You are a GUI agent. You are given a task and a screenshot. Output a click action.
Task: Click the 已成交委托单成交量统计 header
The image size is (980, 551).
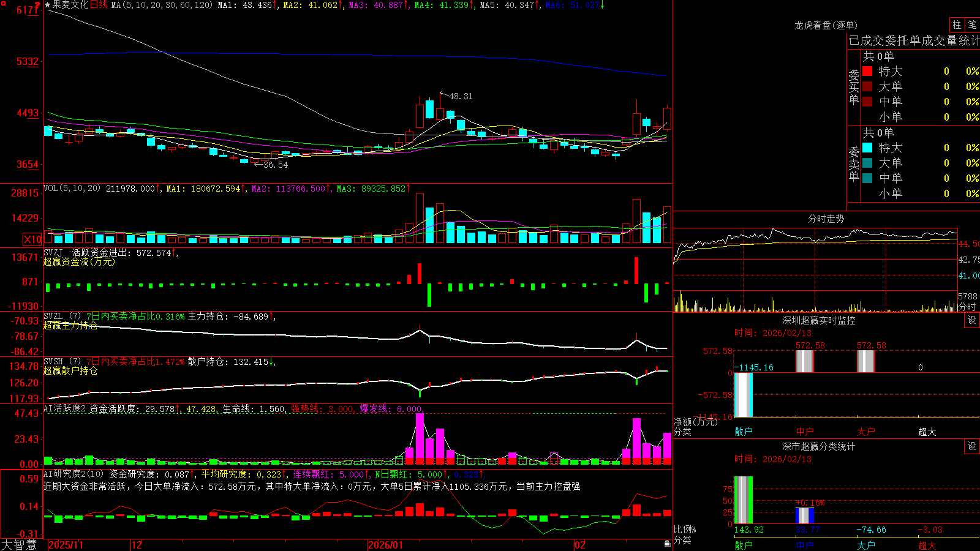[914, 40]
